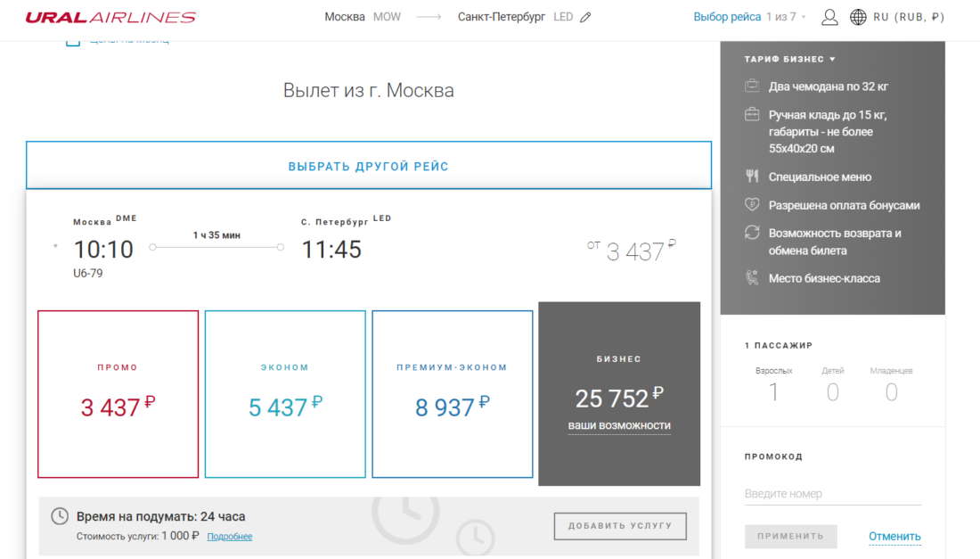Click the Отменить link

894,536
